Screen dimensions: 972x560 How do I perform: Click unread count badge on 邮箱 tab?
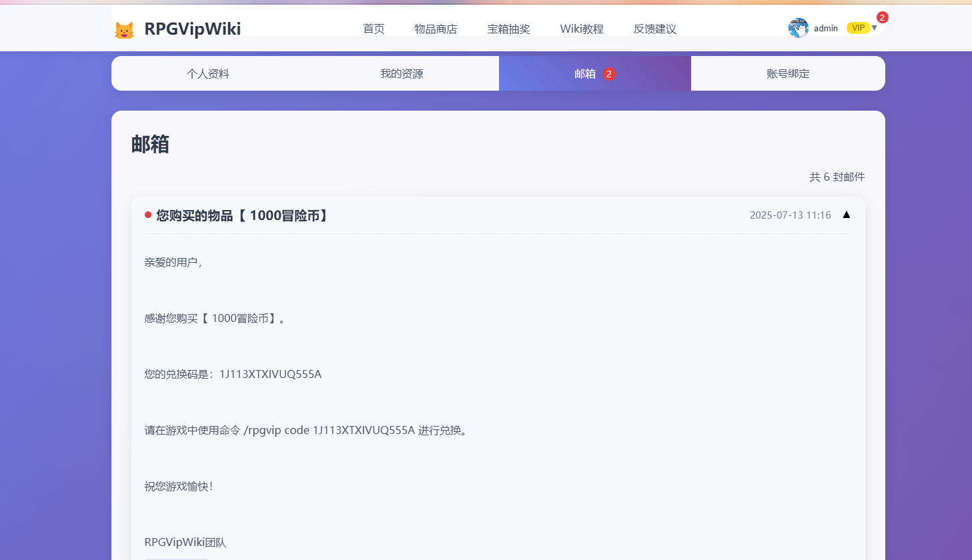click(608, 74)
